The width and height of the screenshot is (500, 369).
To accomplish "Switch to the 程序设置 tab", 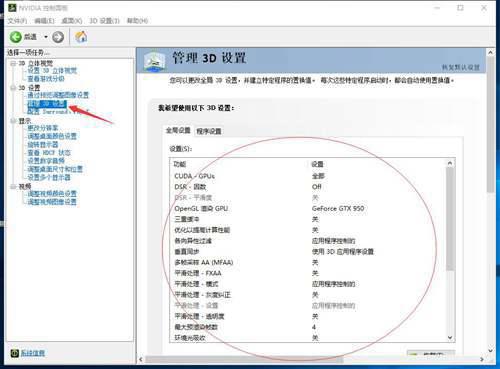I will tap(209, 131).
